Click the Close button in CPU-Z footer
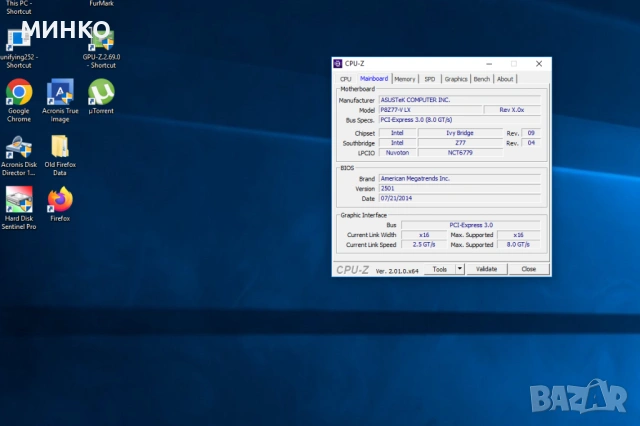This screenshot has height=426, width=640. coord(529,269)
